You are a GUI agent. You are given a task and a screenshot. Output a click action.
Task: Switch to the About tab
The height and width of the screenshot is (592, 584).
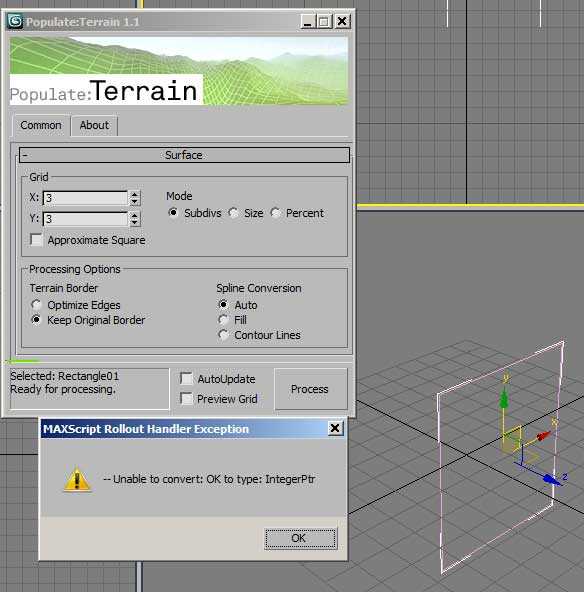point(94,125)
